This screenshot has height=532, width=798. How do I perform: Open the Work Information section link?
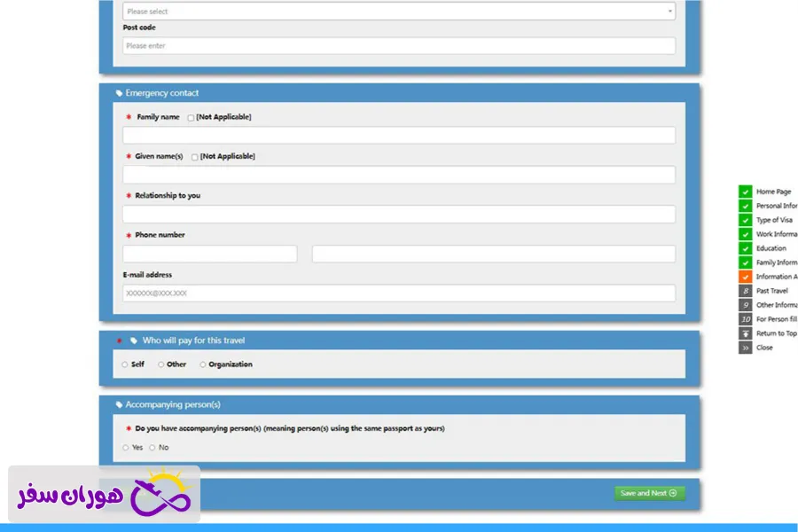(776, 234)
